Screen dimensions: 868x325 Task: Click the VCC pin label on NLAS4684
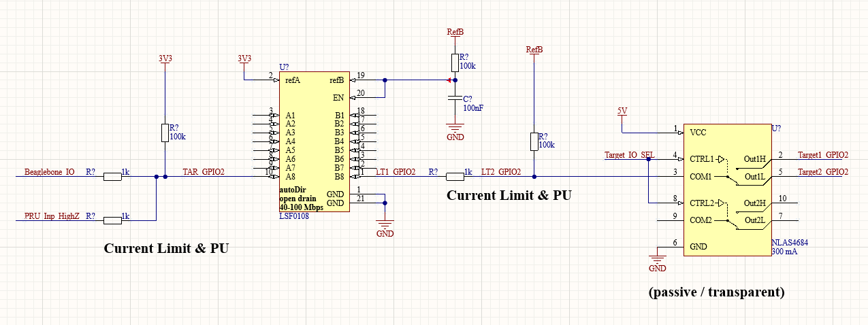click(698, 133)
